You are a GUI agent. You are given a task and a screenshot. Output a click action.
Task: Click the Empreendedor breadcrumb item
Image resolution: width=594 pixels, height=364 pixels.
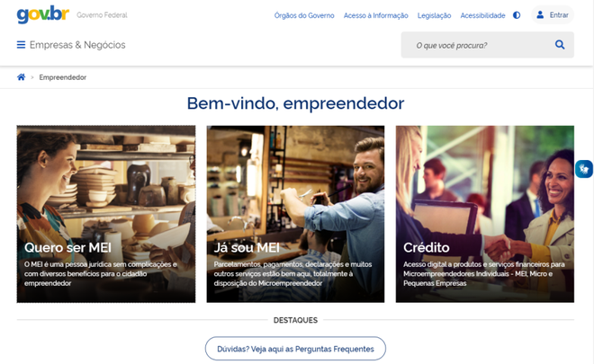62,77
